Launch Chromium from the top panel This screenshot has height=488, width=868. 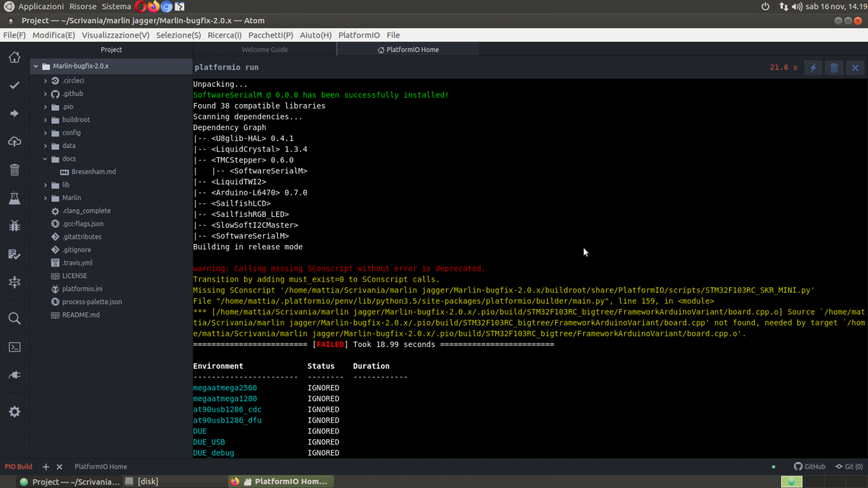coord(167,6)
